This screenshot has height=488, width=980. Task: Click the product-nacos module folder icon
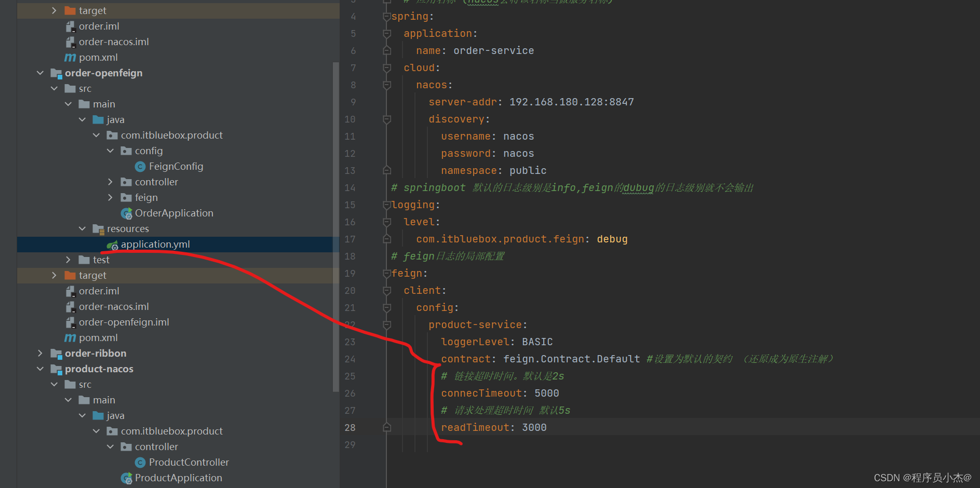pyautogui.click(x=56, y=369)
